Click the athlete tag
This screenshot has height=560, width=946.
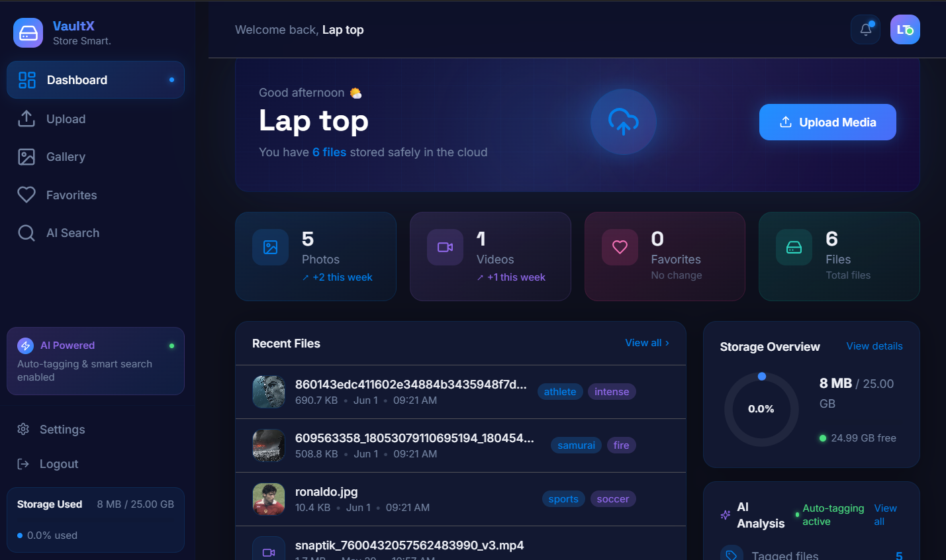pyautogui.click(x=560, y=392)
